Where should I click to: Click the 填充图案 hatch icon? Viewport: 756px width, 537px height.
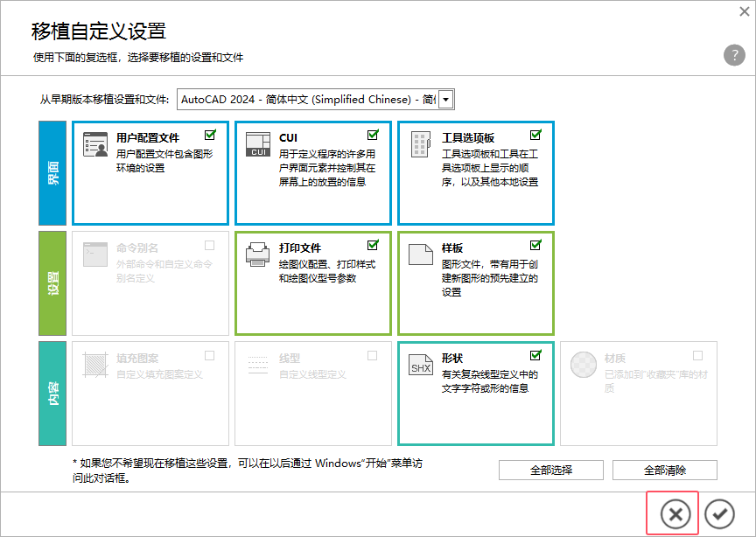tap(95, 365)
